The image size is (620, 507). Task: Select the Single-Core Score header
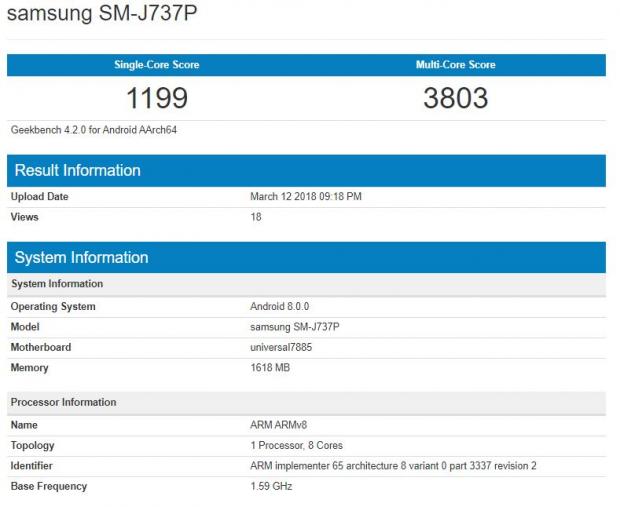[x=156, y=65]
